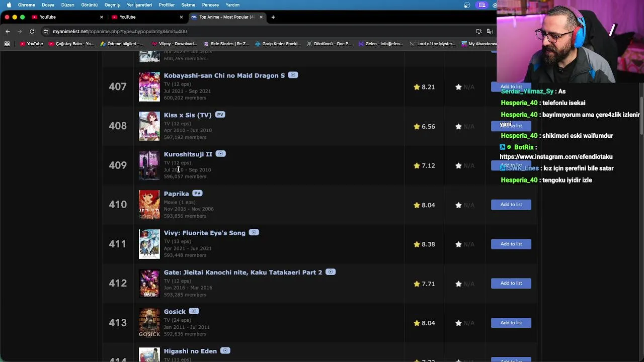The height and width of the screenshot is (362, 644).
Task: Open the Higashi no Eden title
Action: [x=190, y=351]
